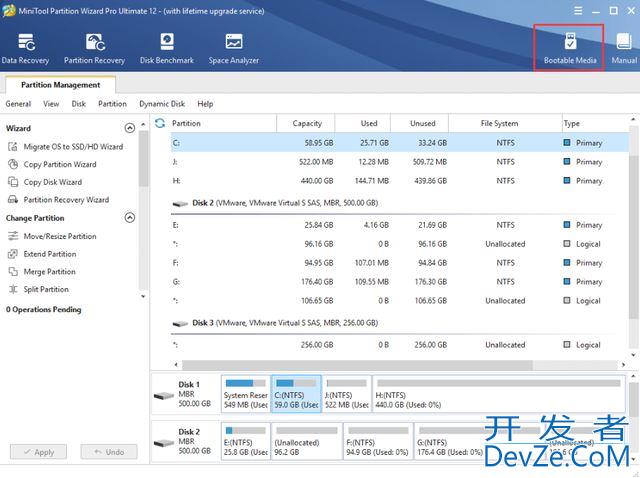640x478 pixels.
Task: Open the Dynamic Disk menu
Action: (x=162, y=104)
